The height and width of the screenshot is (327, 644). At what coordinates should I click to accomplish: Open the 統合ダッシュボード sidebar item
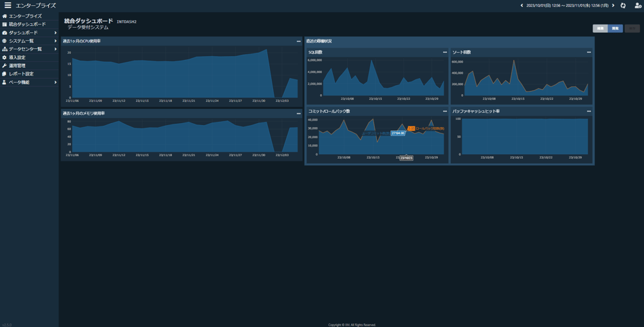tap(29, 25)
